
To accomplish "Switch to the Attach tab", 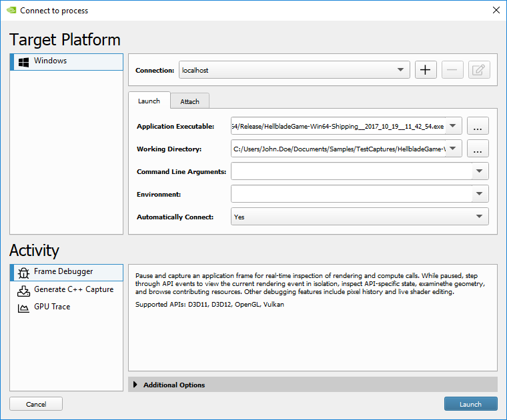I will pos(190,101).
